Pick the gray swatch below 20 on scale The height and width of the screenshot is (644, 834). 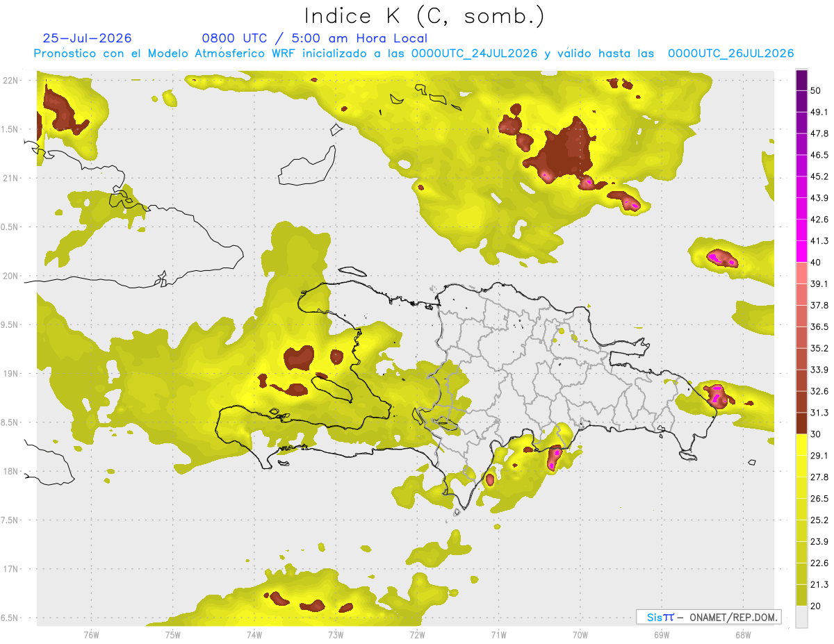(x=801, y=617)
